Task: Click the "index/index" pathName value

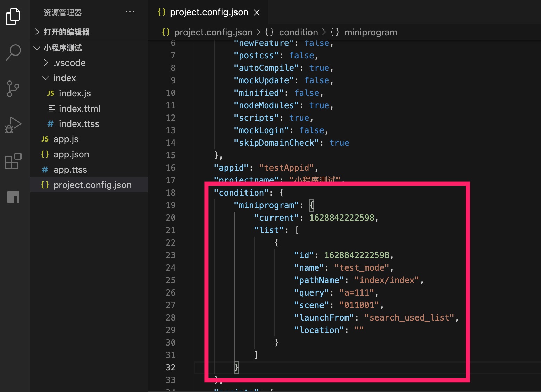Action: tap(386, 280)
